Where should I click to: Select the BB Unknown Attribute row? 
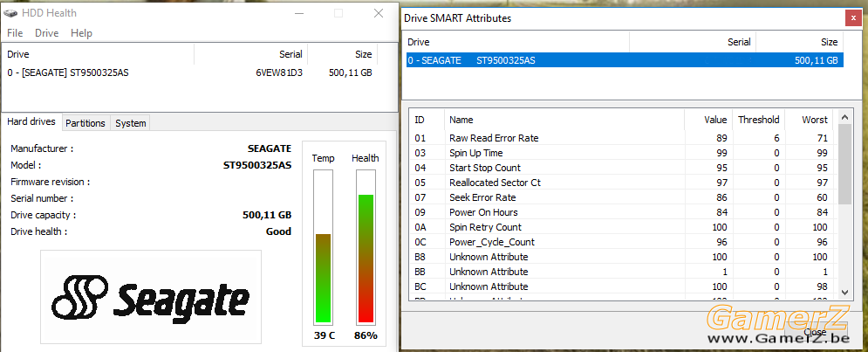click(624, 272)
